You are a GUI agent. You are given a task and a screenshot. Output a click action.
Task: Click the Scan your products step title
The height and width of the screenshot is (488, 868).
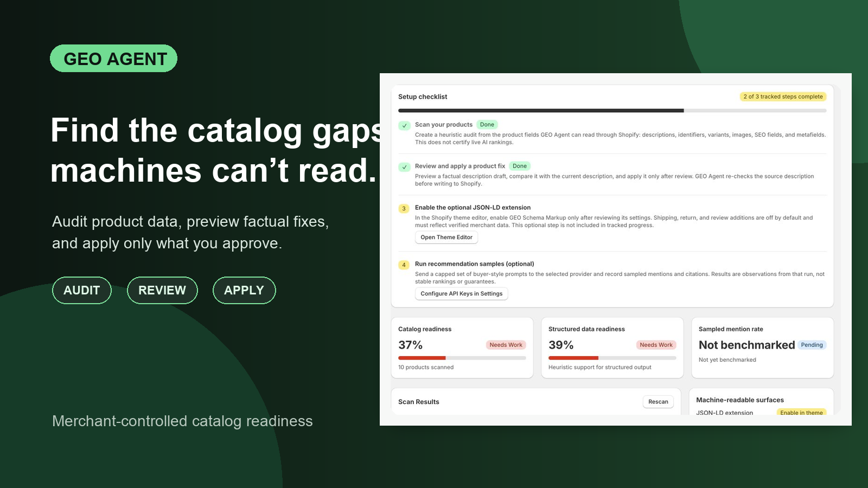coord(444,125)
